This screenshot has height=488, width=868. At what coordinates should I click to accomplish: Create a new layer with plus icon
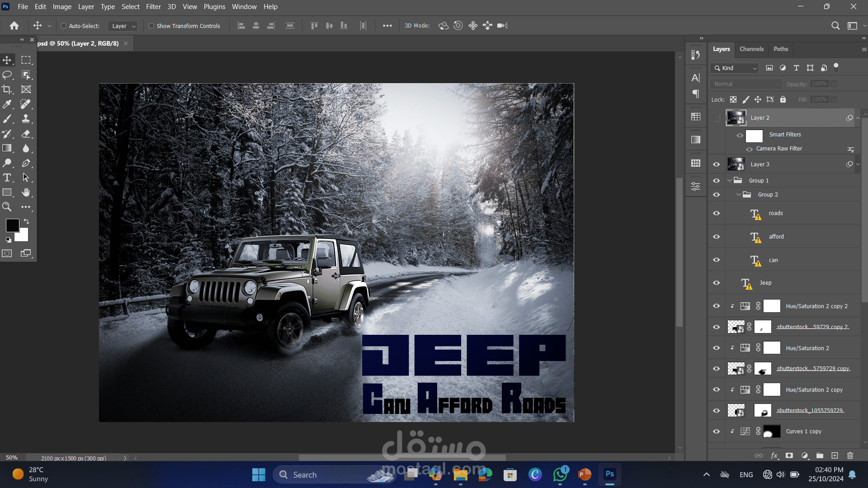tap(835, 455)
